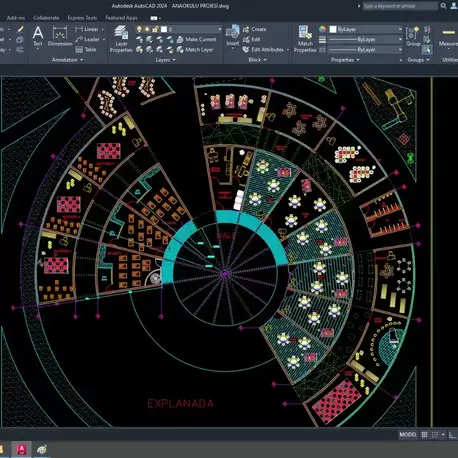The height and width of the screenshot is (458, 458).
Task: Click Create block
Action: [254, 29]
